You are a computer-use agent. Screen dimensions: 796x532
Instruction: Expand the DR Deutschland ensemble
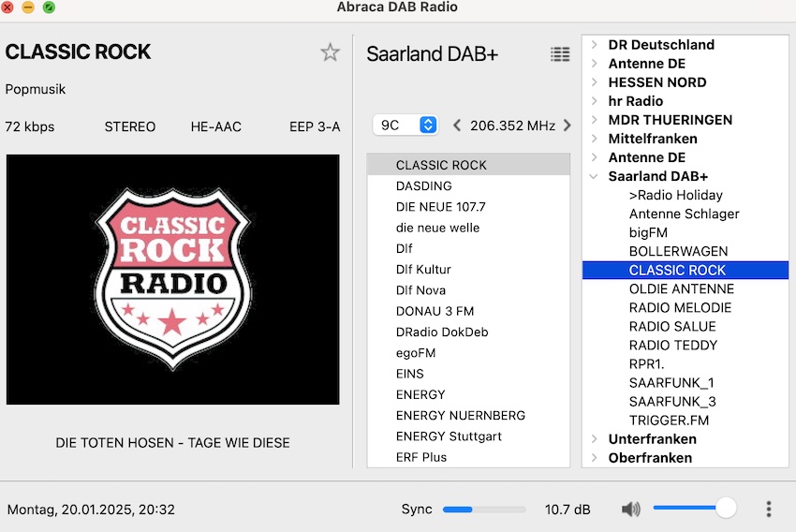594,45
